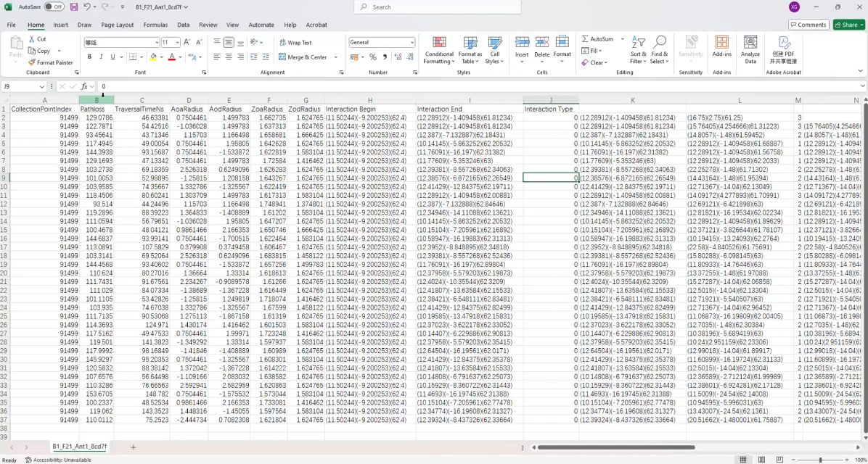Toggle Wrap Text on selected cell

pos(295,43)
